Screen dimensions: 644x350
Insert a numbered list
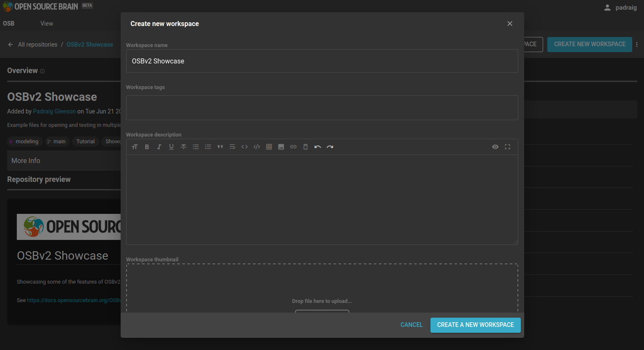click(x=208, y=147)
